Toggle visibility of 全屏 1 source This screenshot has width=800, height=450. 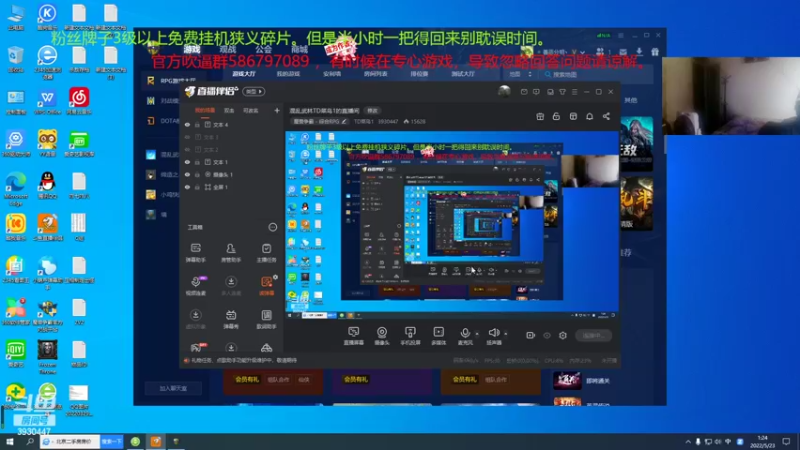pos(187,187)
